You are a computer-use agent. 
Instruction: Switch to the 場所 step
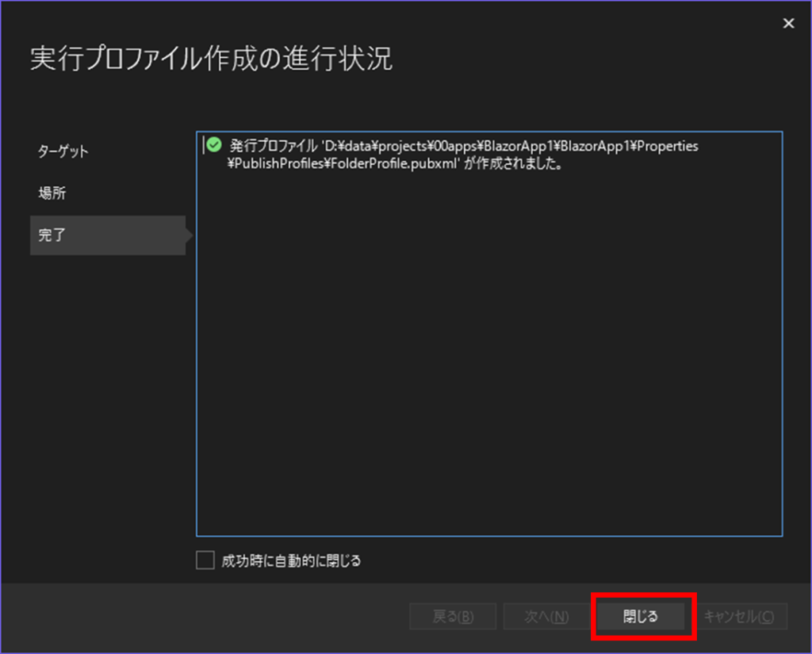point(52,193)
